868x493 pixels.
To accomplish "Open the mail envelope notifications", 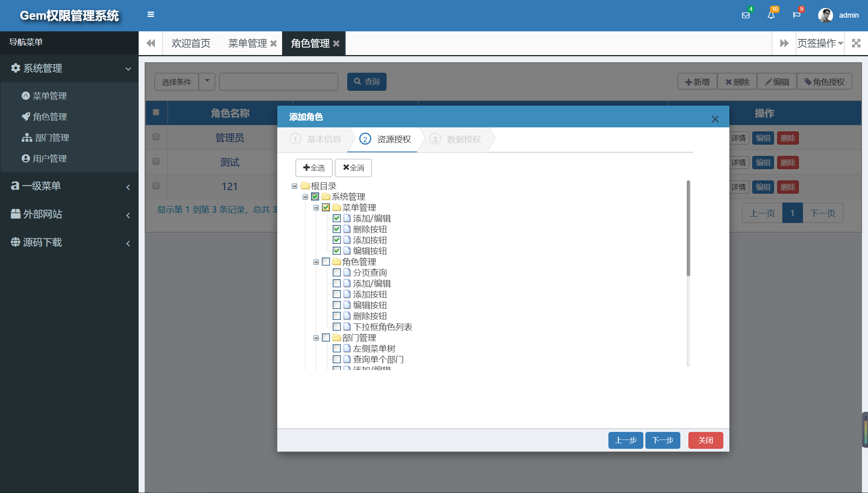I will point(745,15).
